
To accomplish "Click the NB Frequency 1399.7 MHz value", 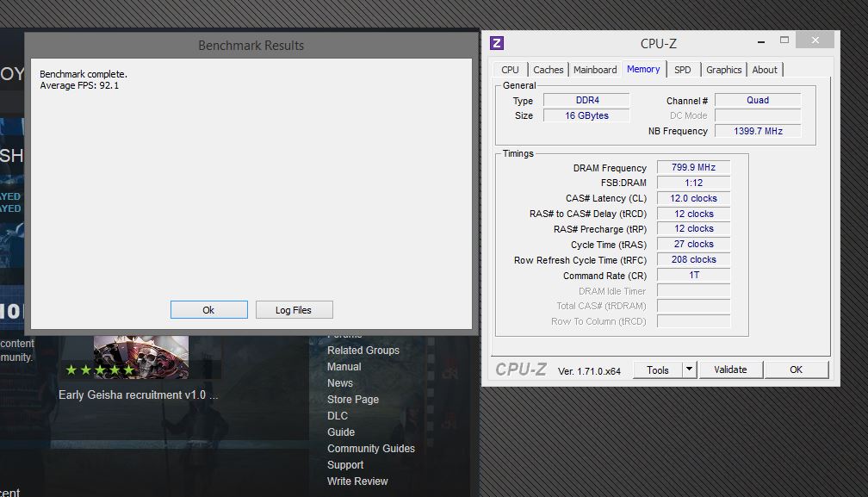I will (758, 131).
